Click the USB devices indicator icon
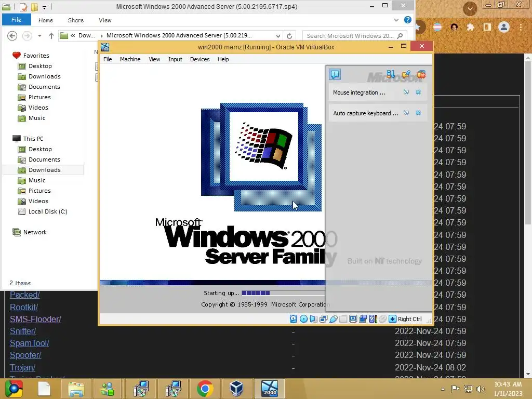The width and height of the screenshot is (532, 399). (333, 318)
